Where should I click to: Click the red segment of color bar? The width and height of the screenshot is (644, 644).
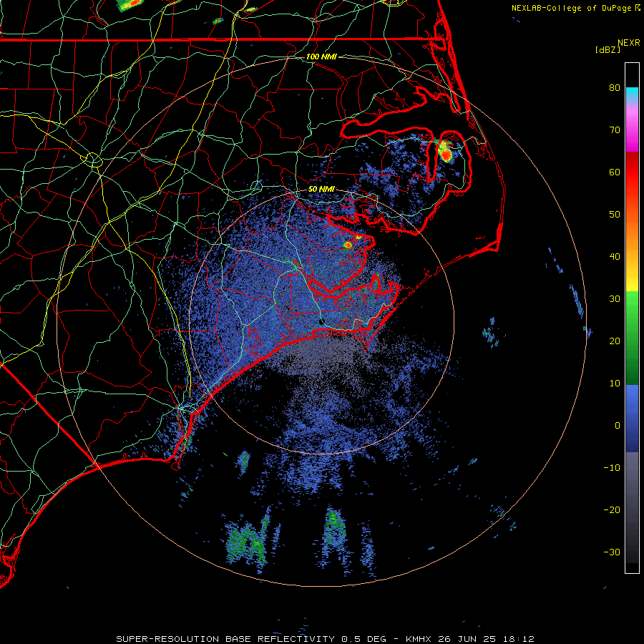point(632,168)
